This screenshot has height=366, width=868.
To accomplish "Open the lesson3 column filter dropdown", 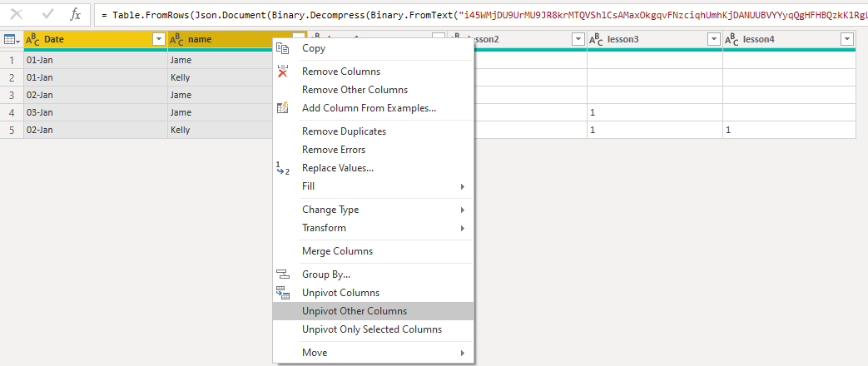I will (x=714, y=39).
